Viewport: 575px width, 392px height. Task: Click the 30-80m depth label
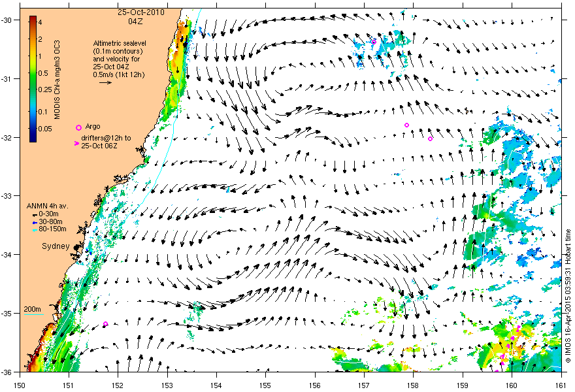(50, 221)
